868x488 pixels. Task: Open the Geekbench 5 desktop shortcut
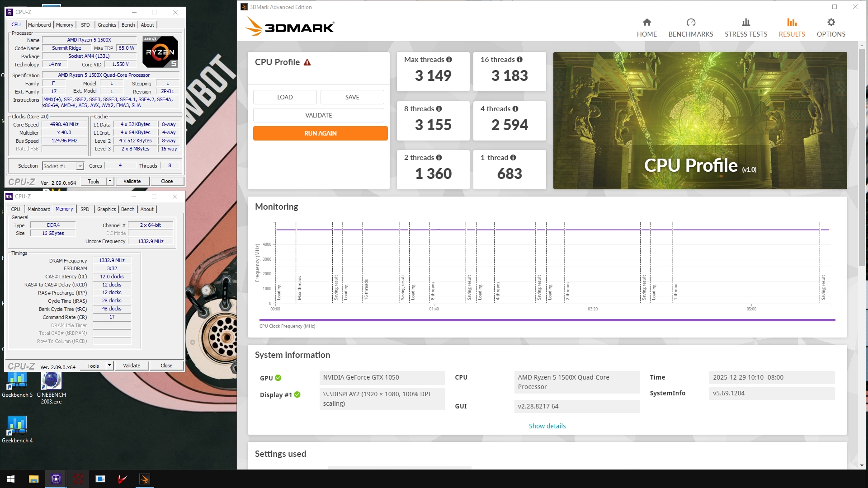(17, 385)
